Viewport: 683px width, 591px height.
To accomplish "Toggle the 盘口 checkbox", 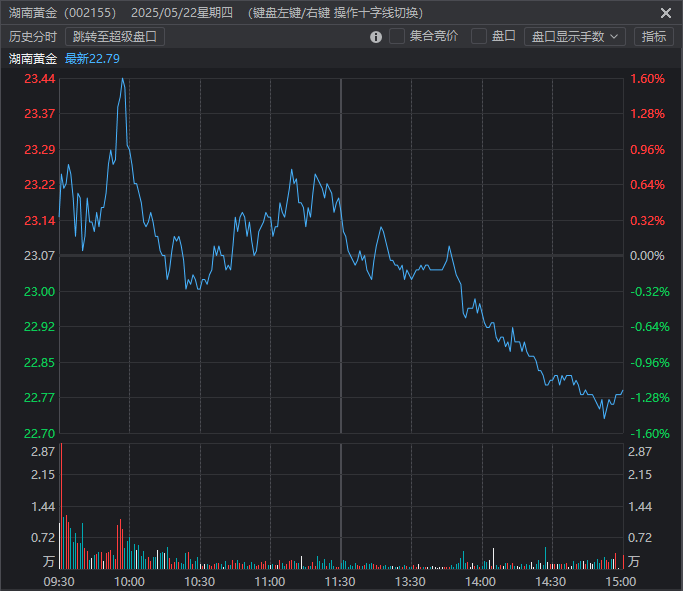I will pyautogui.click(x=479, y=36).
